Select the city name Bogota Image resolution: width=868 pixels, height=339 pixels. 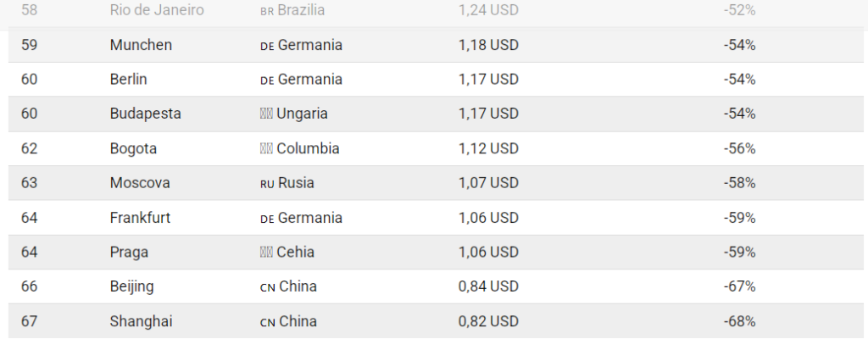[x=133, y=148]
